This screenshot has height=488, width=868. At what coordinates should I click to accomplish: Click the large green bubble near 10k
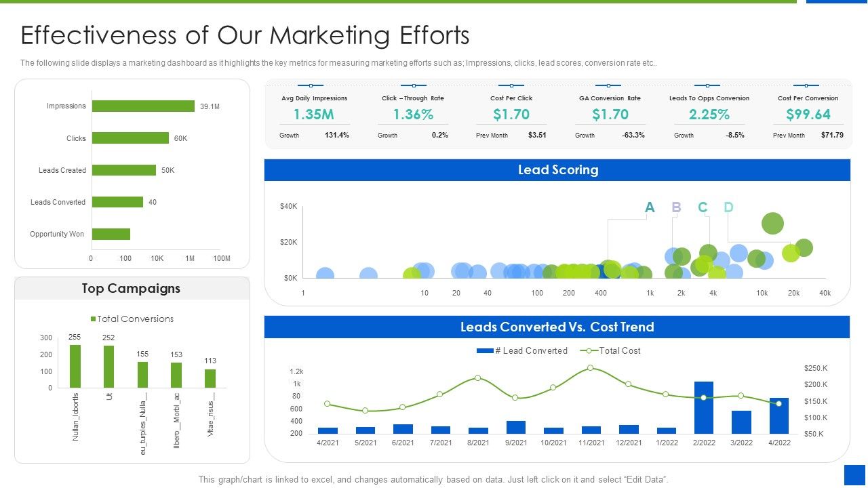(x=772, y=223)
